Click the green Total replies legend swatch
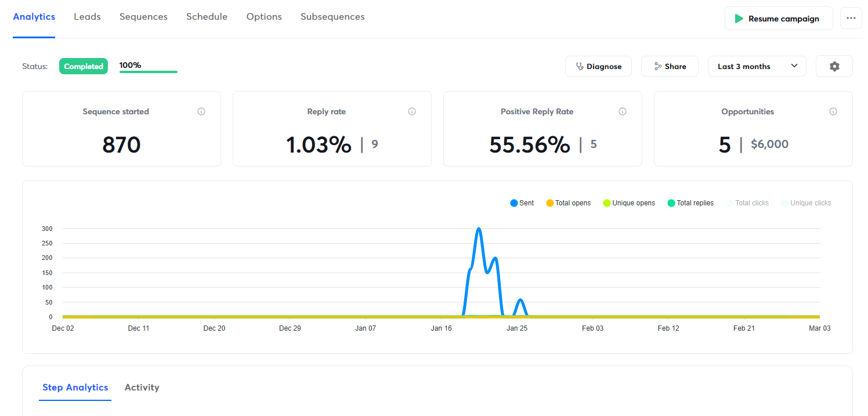The image size is (868, 416). pyautogui.click(x=671, y=203)
